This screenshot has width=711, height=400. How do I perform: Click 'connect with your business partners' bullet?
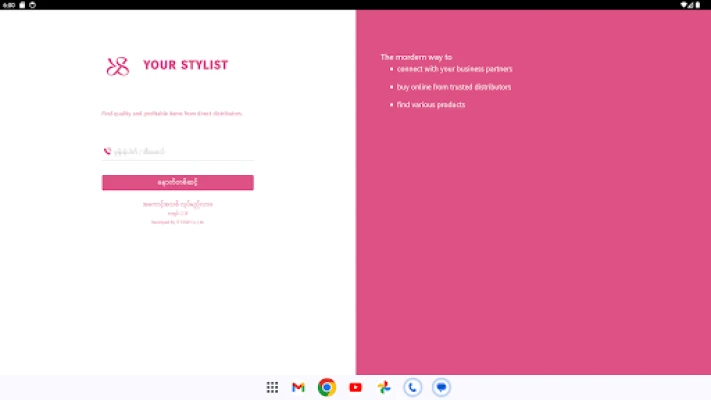454,69
